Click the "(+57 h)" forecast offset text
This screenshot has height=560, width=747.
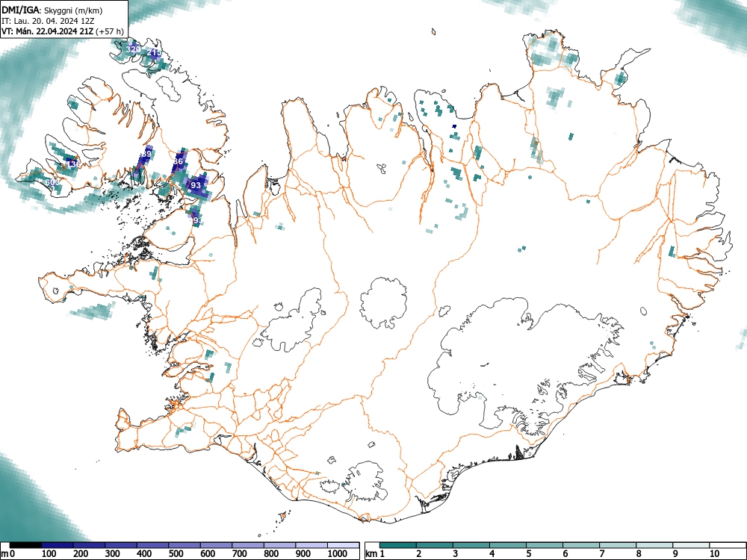(x=110, y=31)
